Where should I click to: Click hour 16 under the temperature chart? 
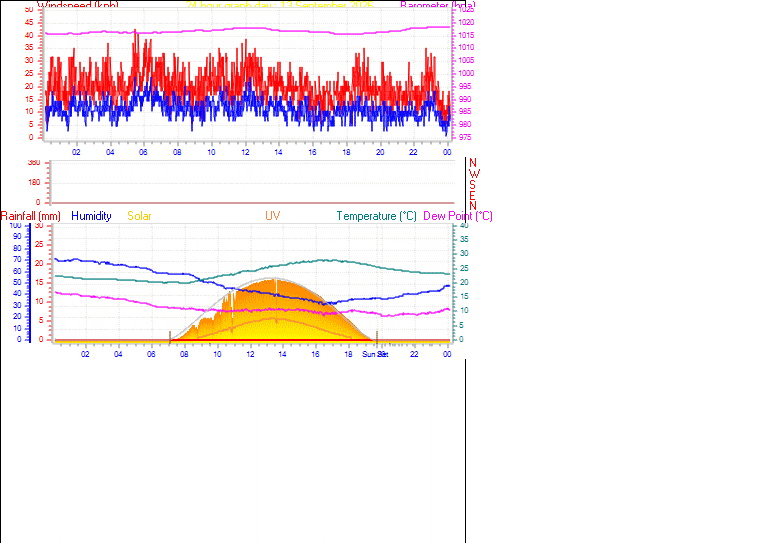pyautogui.click(x=315, y=354)
